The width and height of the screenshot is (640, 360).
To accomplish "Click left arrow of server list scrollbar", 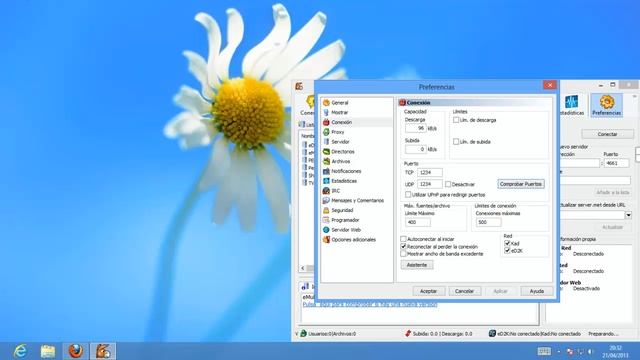I will pos(303,268).
